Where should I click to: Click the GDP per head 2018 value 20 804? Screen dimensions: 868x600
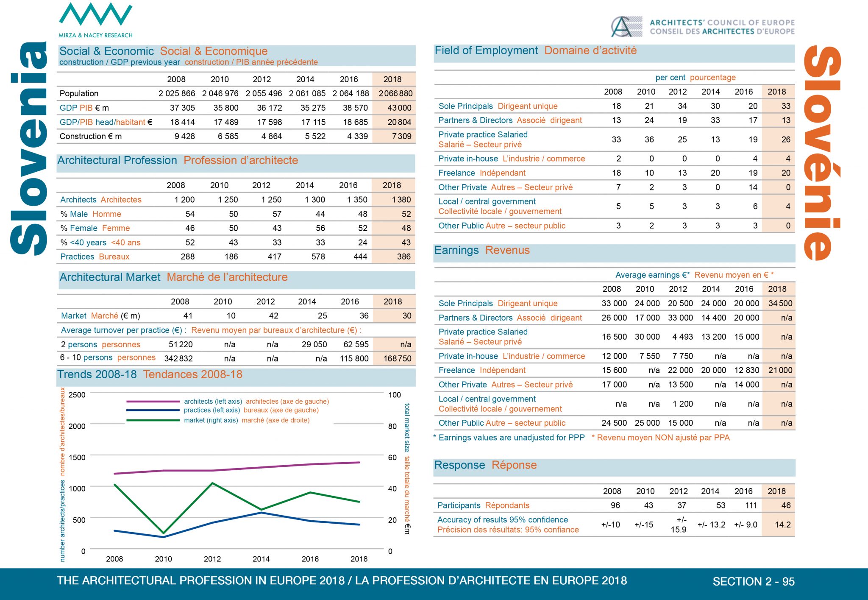click(x=399, y=122)
